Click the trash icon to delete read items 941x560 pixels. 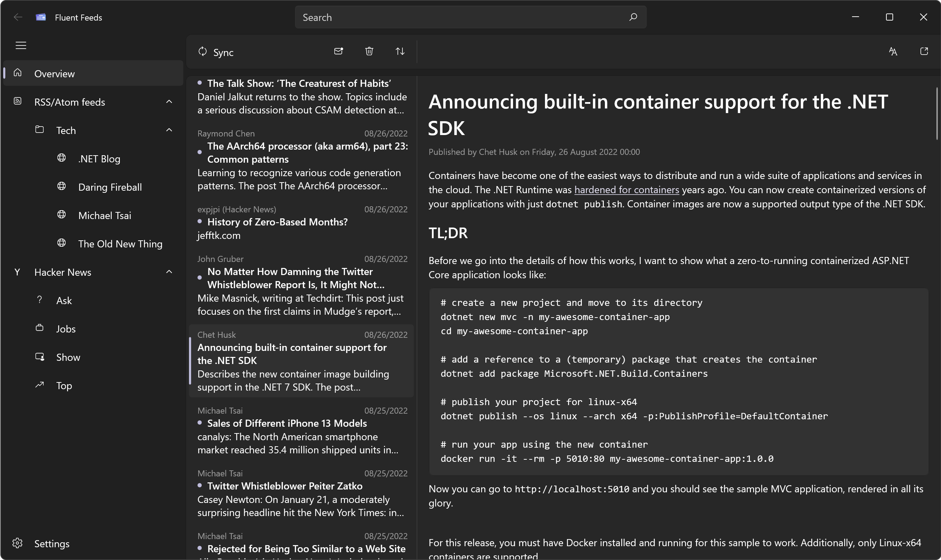pyautogui.click(x=369, y=51)
